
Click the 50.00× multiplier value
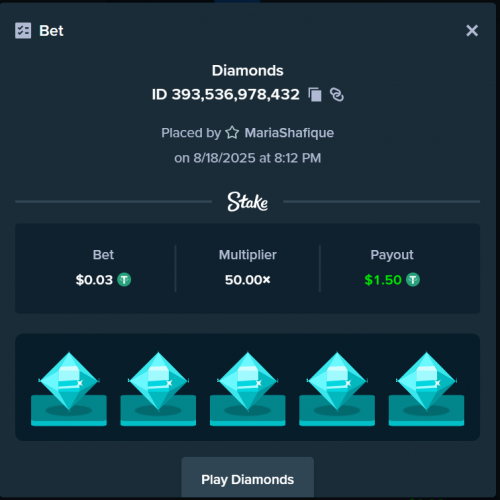(x=248, y=280)
